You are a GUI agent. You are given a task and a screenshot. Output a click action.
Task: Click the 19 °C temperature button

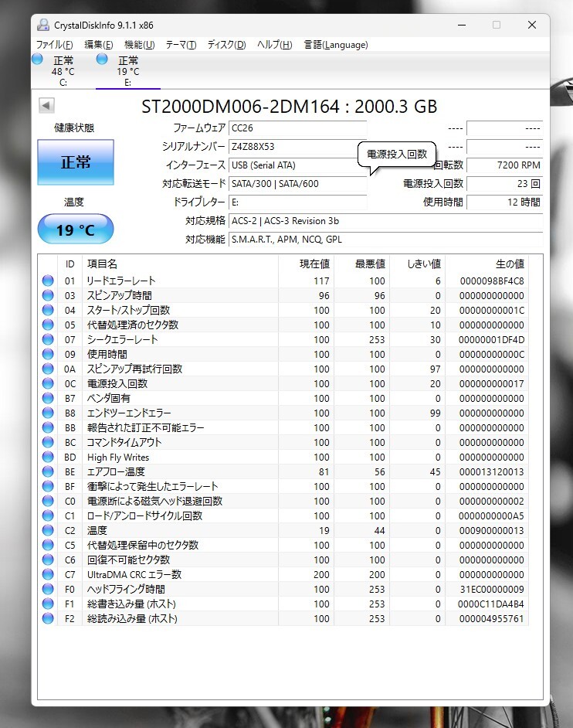[x=76, y=229]
